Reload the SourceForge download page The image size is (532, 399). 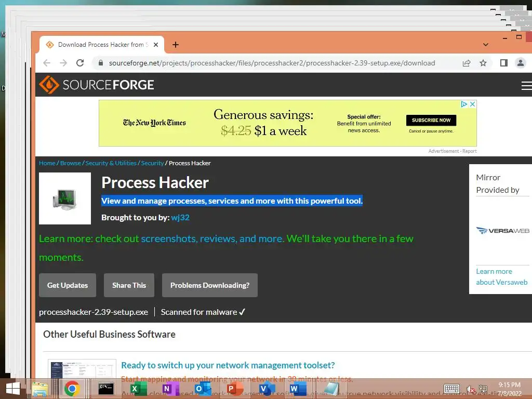pyautogui.click(x=80, y=63)
